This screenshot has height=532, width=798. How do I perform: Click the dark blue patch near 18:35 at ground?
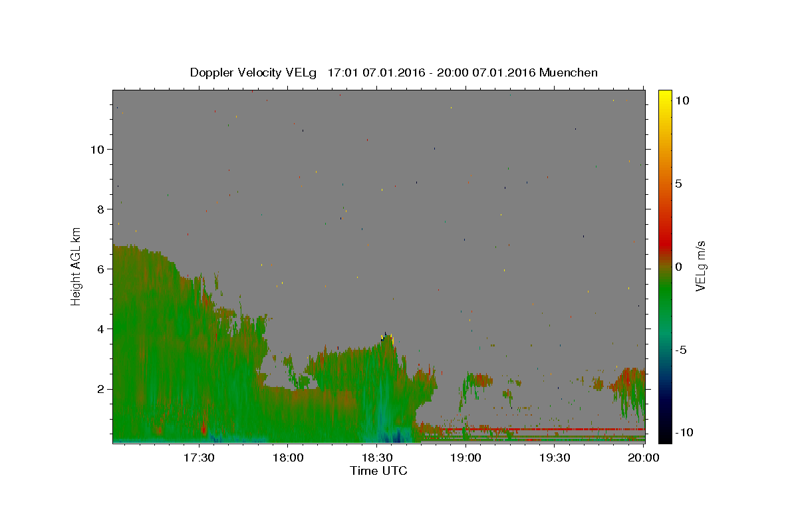[399, 436]
